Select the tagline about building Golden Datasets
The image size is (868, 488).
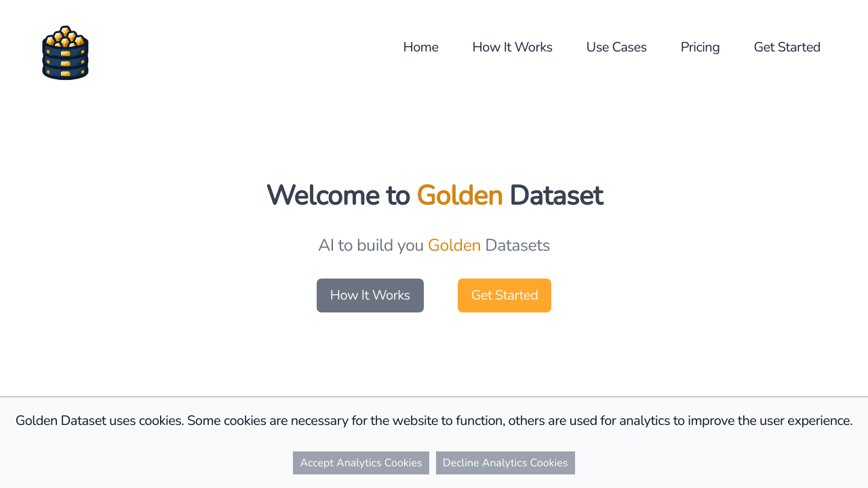(434, 245)
